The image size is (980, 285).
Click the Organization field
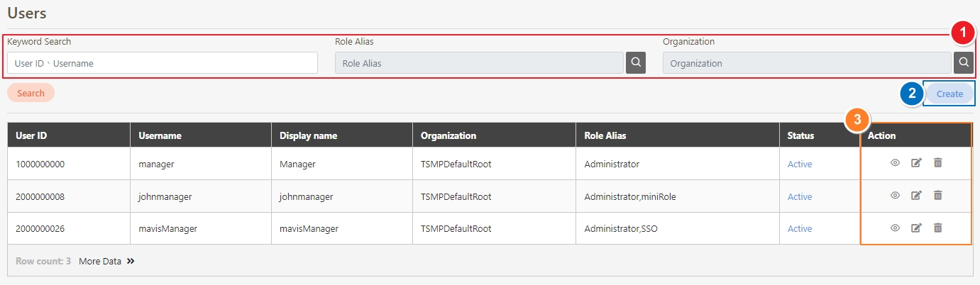[x=807, y=63]
